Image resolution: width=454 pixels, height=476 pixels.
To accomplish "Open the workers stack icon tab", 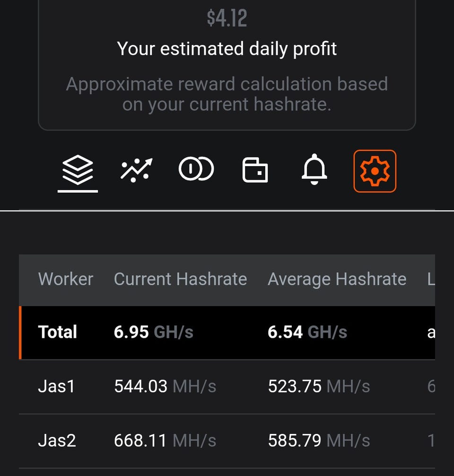I will (78, 170).
